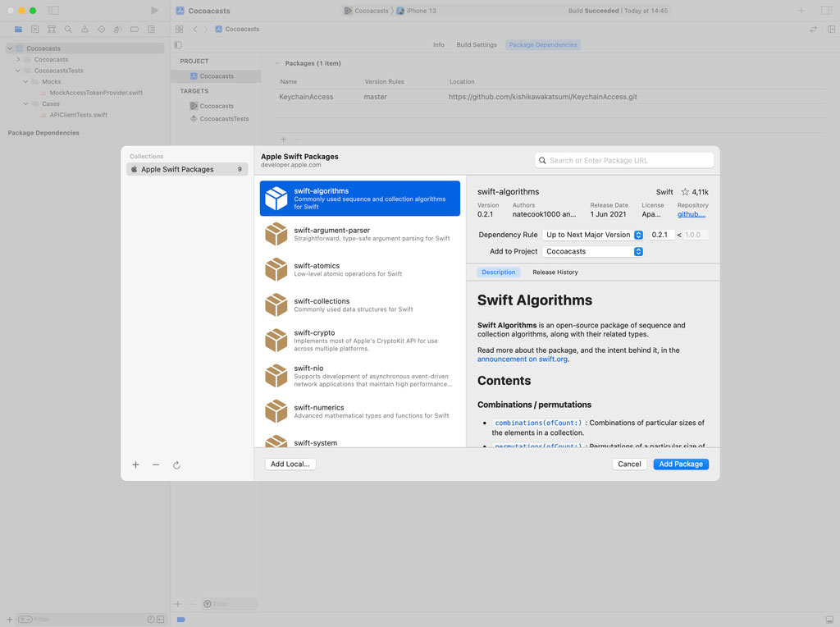Click the swift-argument-parser package icon

(276, 234)
